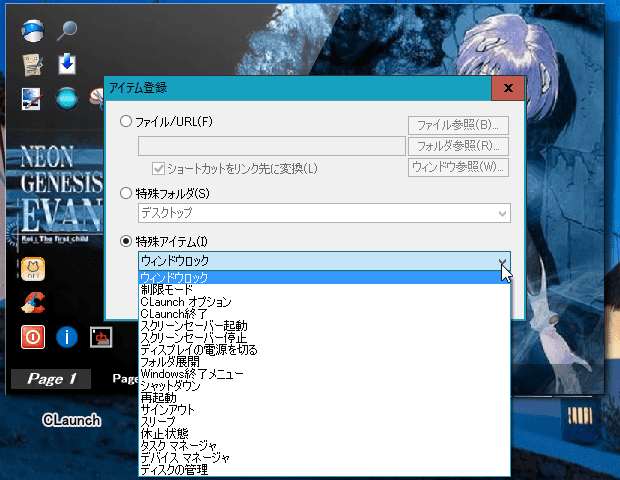Select フォルダ展開 list entry
Image resolution: width=620 pixels, height=480 pixels.
(x=324, y=362)
